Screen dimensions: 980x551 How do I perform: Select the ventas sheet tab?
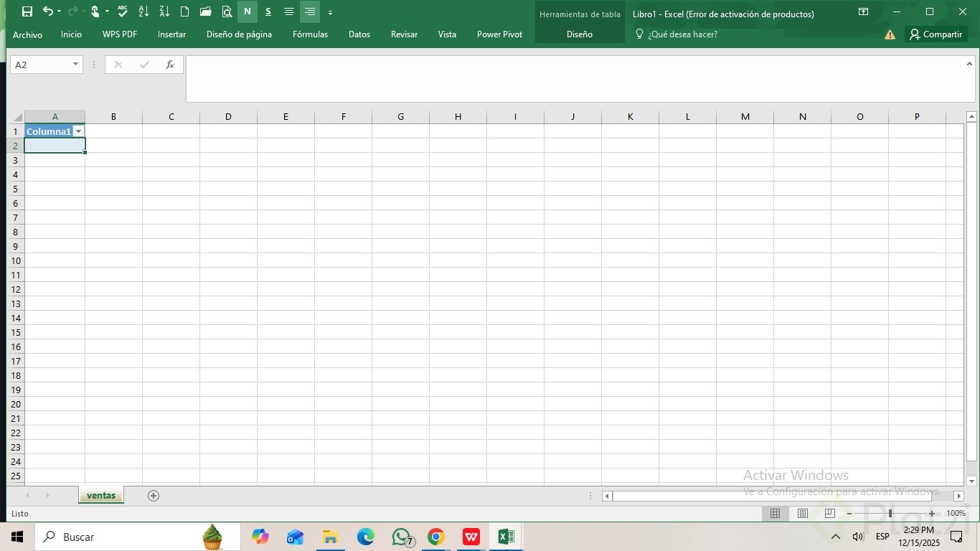pyautogui.click(x=101, y=495)
